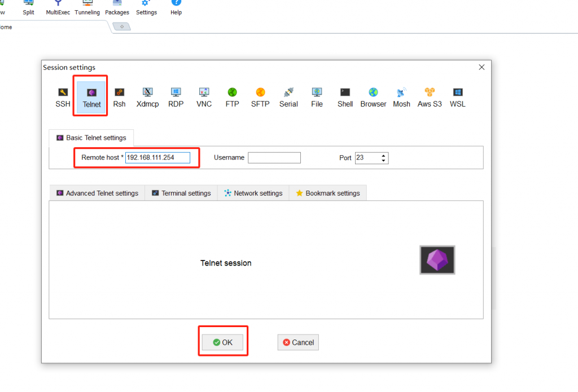The image size is (578, 392).
Task: Select the Telnet session type
Action: tap(91, 98)
